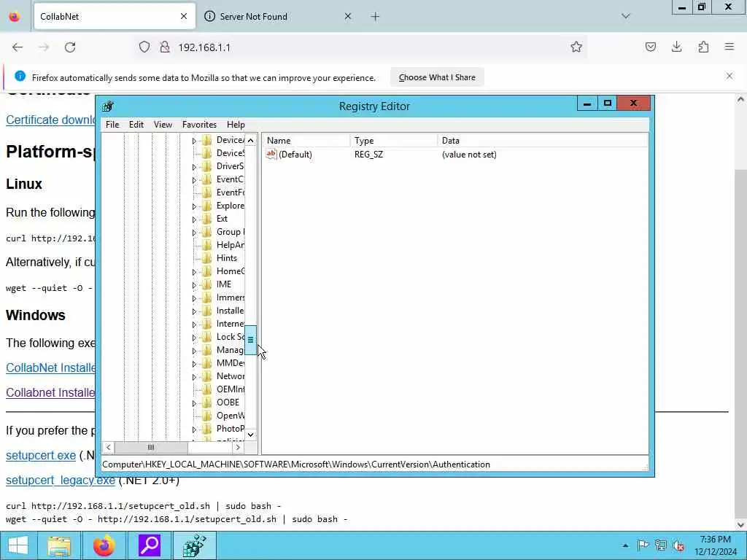Open the list all tabs dropdown
The image size is (747, 560).
[626, 17]
